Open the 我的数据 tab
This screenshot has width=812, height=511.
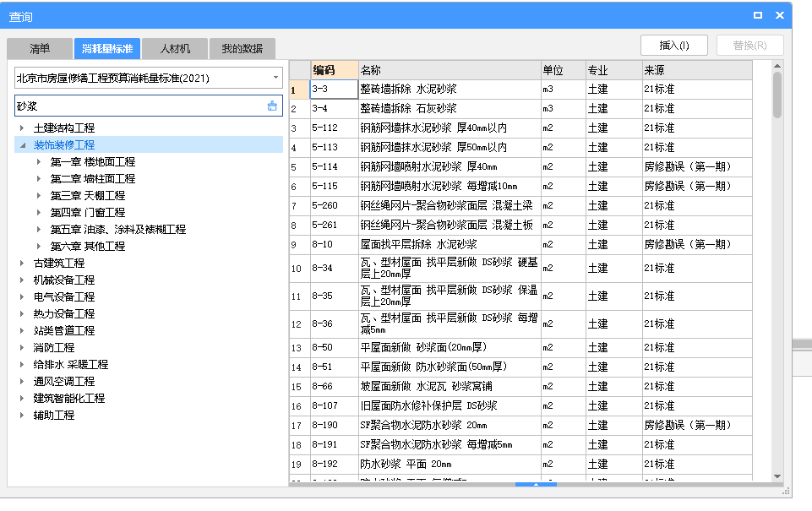coord(243,49)
